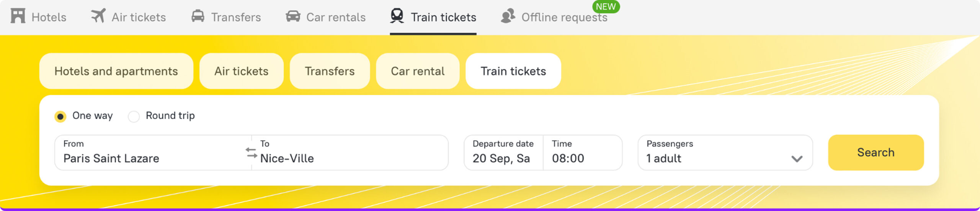Click the taxi icon for Transfers
The height and width of the screenshot is (211, 980).
coord(198,16)
